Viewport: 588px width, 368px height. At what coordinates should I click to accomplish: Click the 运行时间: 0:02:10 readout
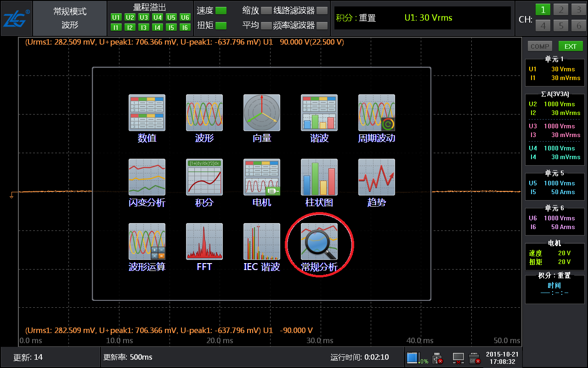click(x=360, y=357)
